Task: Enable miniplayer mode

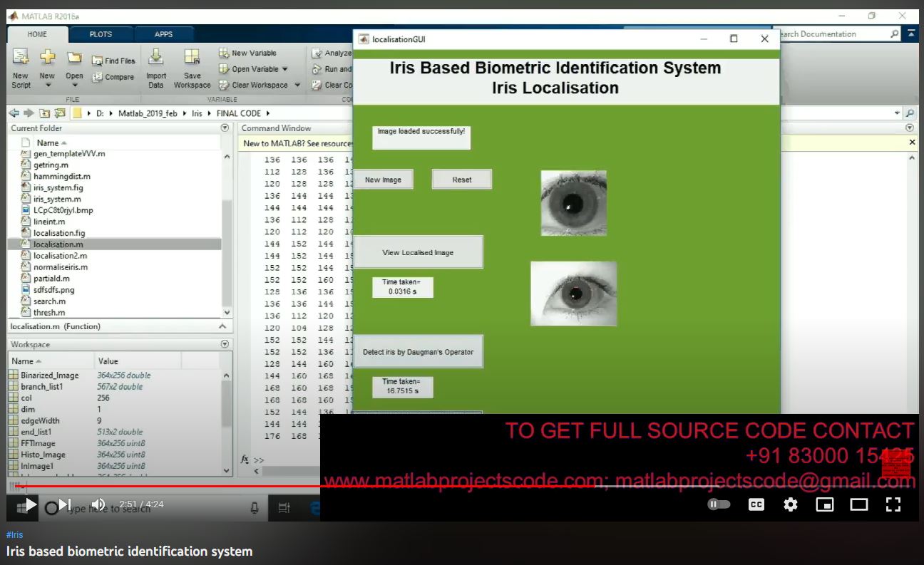Action: [824, 504]
